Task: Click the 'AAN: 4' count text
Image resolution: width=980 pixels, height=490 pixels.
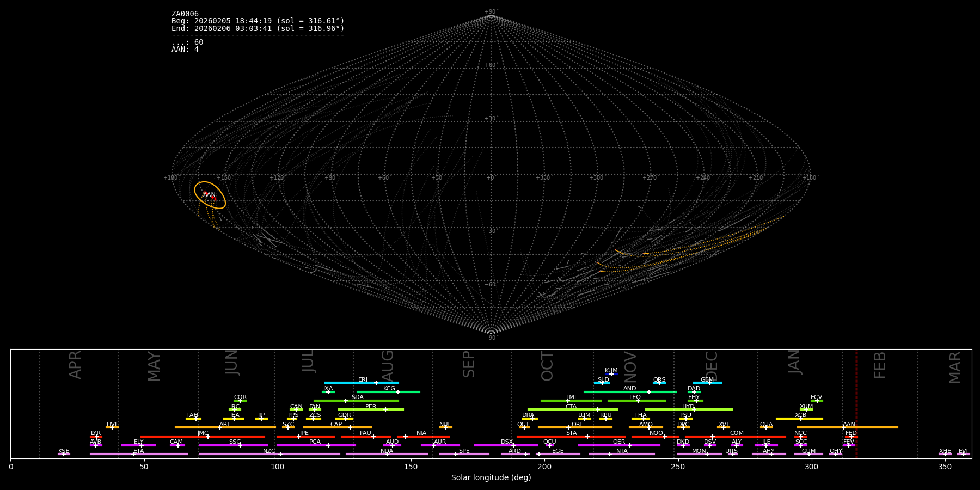Action: [x=185, y=50]
